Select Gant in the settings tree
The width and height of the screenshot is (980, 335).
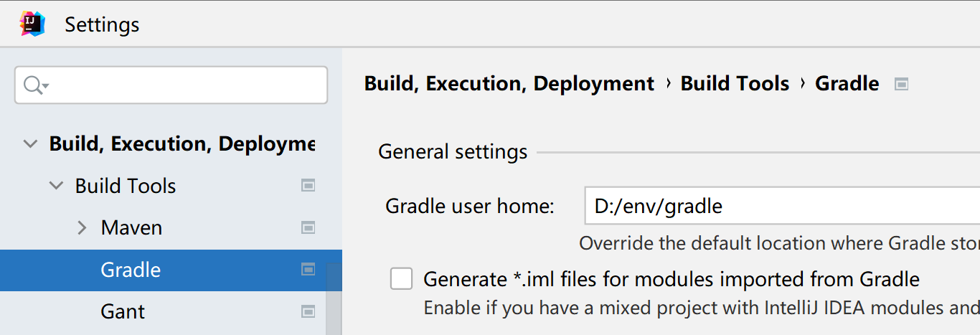pos(171,311)
